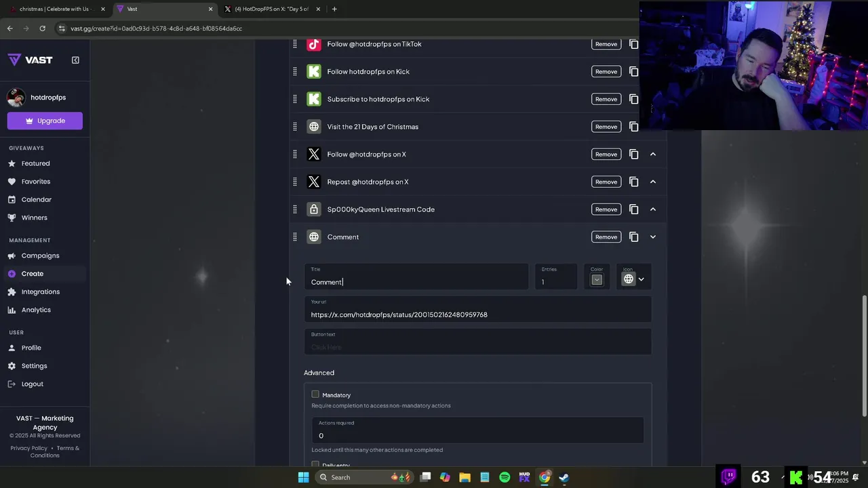Screen dimensions: 868x488
Task: Click the Actions required field
Action: [x=477, y=430]
